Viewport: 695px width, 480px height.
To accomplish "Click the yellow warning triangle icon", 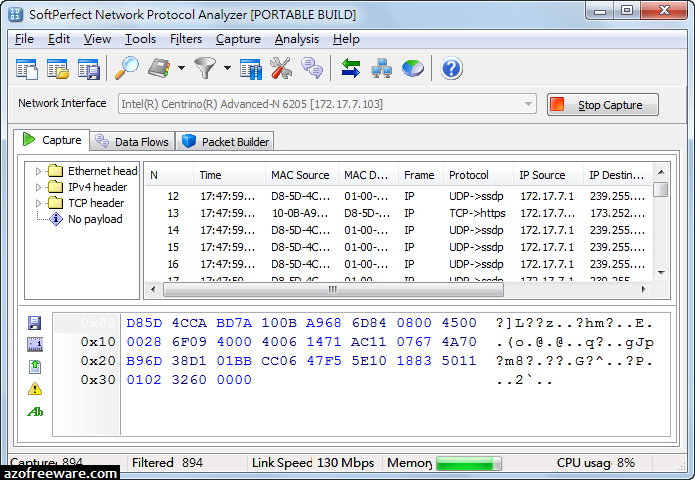I will pos(35,389).
